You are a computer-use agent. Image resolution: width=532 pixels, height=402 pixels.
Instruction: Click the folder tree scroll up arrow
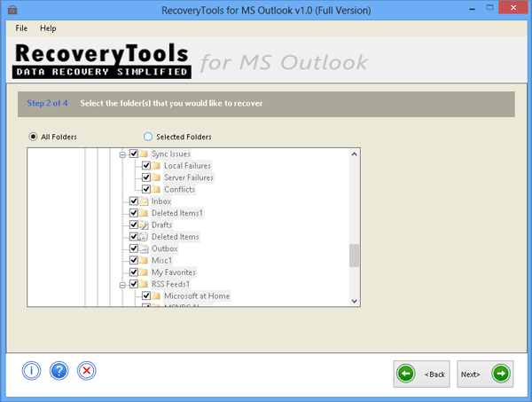tap(354, 154)
